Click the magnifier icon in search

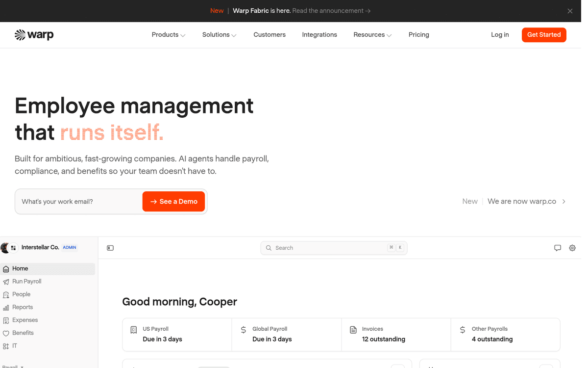click(269, 248)
